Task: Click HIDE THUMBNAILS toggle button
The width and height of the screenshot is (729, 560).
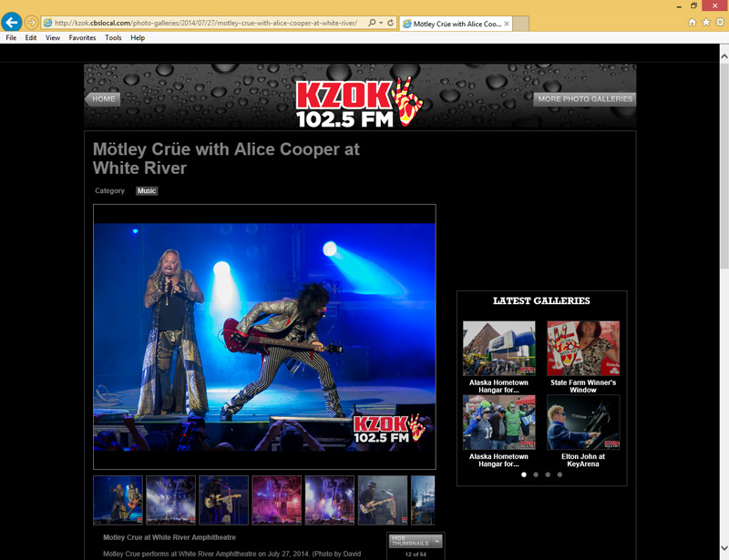Action: tap(416, 541)
